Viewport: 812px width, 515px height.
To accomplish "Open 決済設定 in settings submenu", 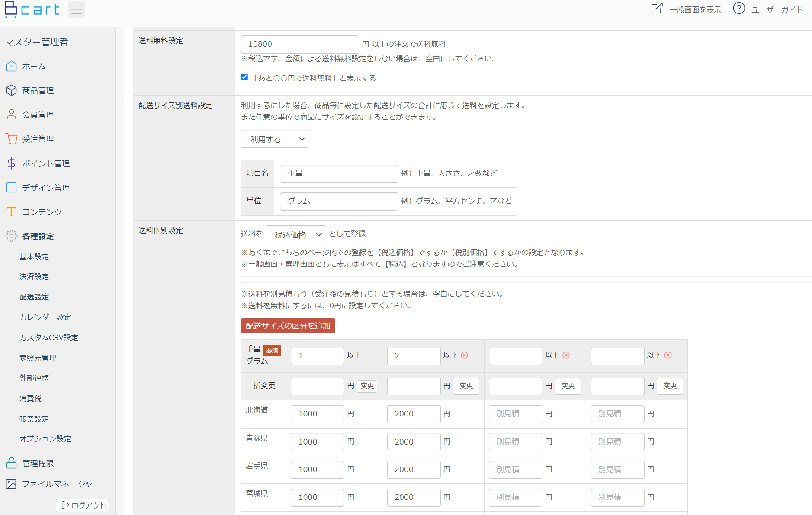I will [34, 277].
